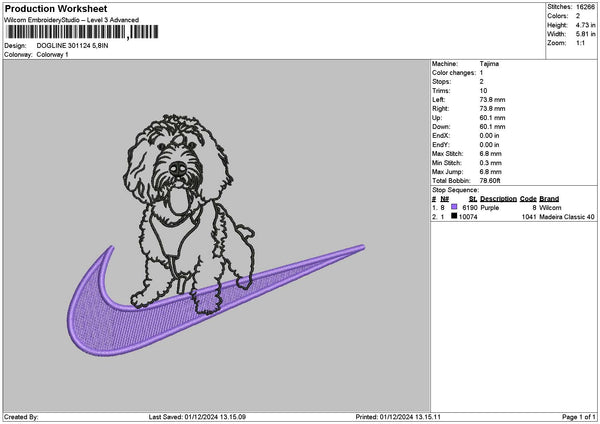Viewport: 600px width, 424px height.
Task: Click the Min Stitch value '0.3 mm'
Action: (491, 163)
